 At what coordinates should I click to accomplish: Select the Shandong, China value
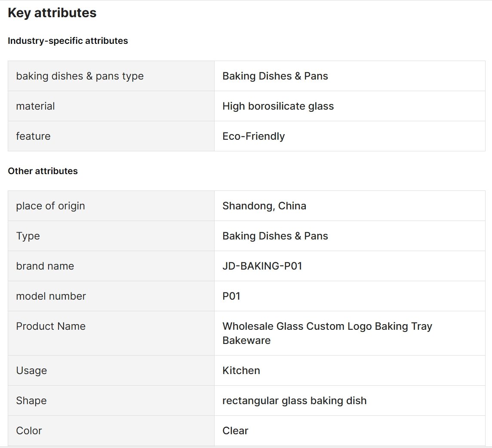click(264, 206)
